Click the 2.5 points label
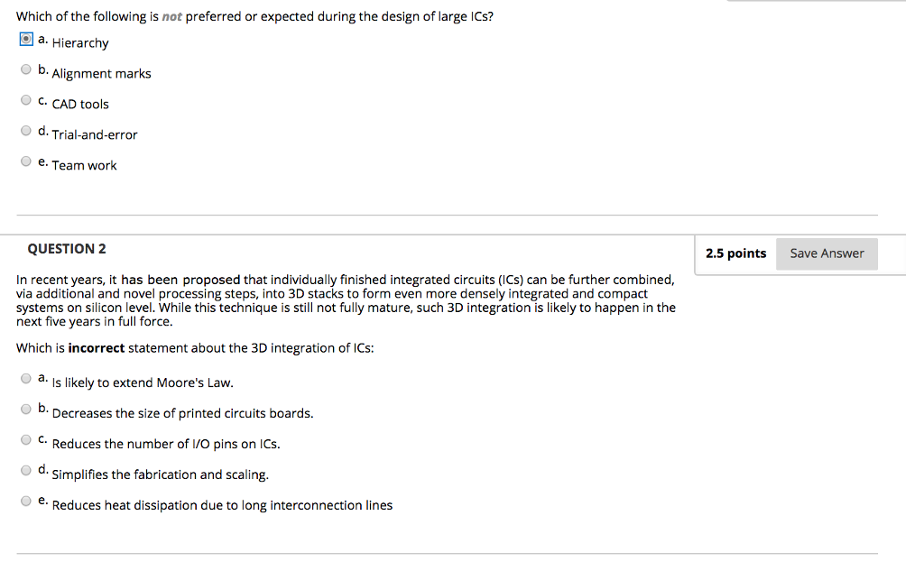Image resolution: width=924 pixels, height=571 pixels. tap(735, 253)
